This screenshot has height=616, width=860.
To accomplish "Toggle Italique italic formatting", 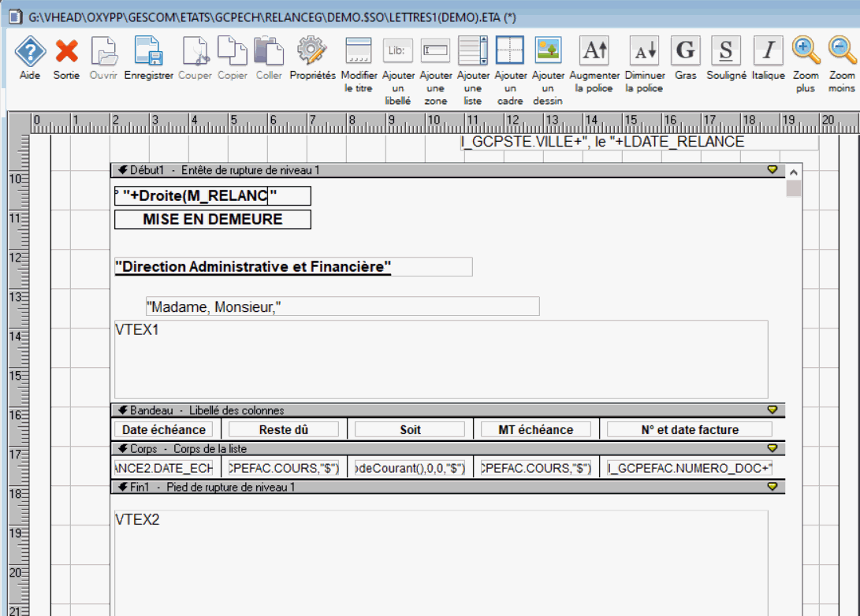I will [768, 52].
